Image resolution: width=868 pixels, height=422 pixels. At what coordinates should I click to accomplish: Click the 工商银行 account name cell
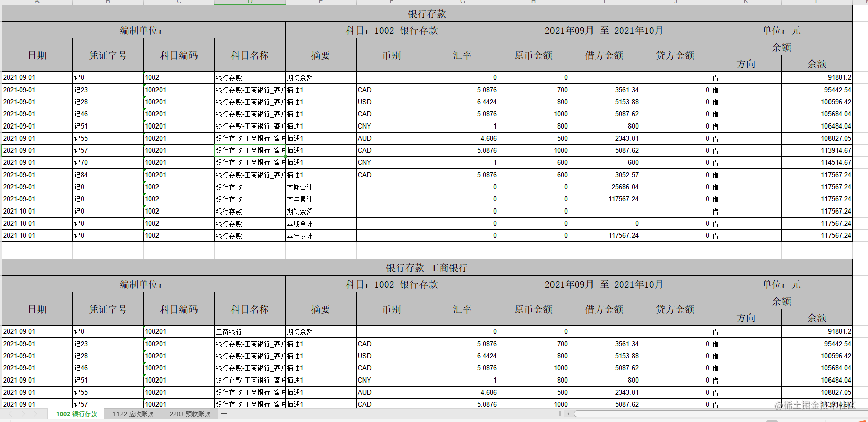point(250,332)
